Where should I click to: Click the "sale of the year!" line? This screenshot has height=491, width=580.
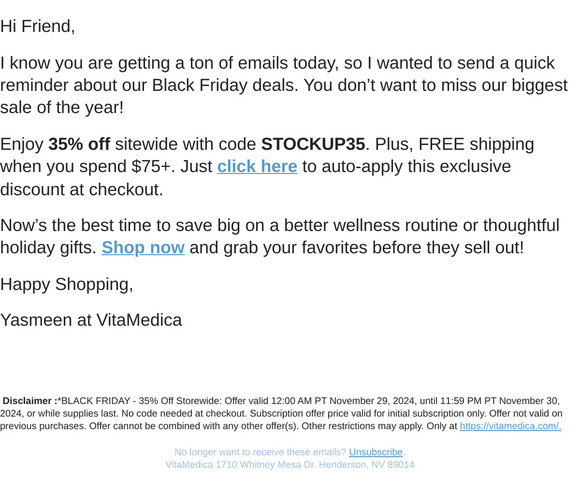[62, 108]
